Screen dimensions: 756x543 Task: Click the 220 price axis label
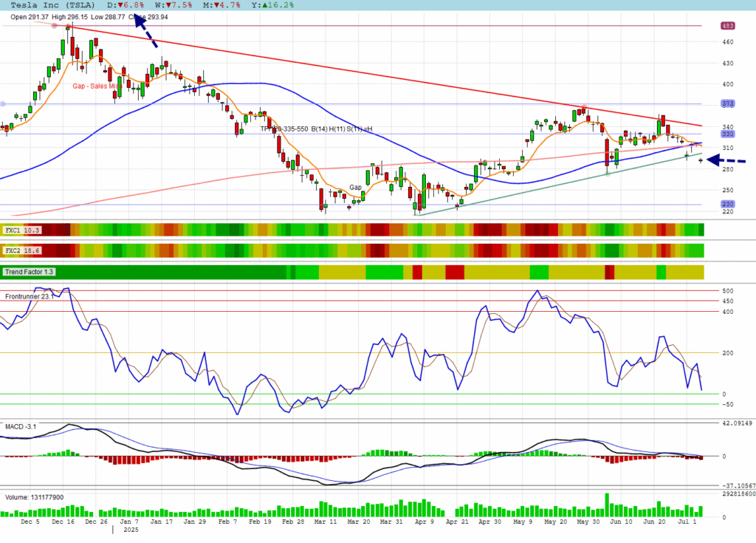[x=727, y=211]
